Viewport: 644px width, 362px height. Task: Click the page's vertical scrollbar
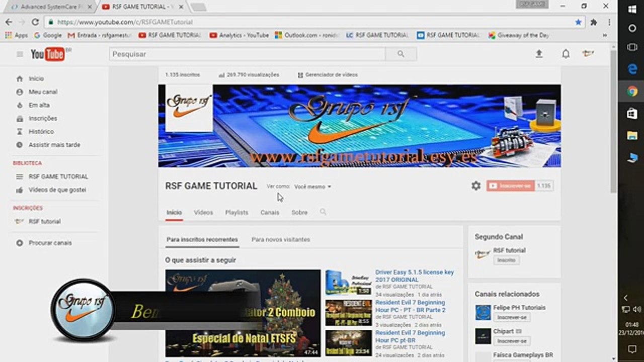pyautogui.click(x=613, y=121)
